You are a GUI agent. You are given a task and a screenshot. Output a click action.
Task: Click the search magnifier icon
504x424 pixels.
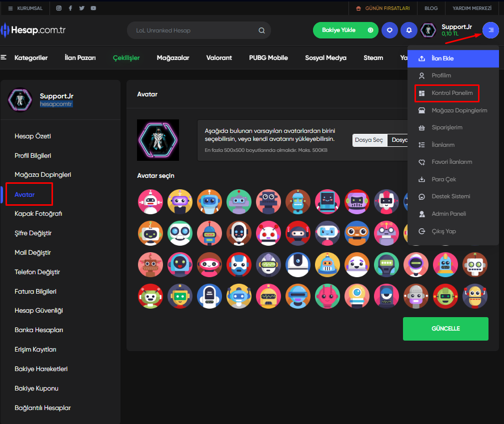tap(261, 30)
